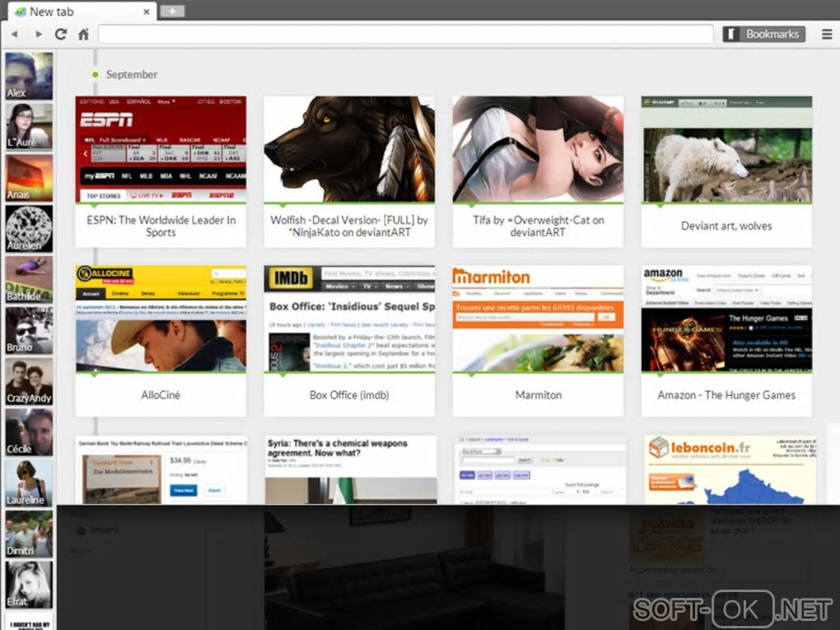Open the Amazon Hunger Games thumbnail
The width and height of the screenshot is (840, 630).
726,319
